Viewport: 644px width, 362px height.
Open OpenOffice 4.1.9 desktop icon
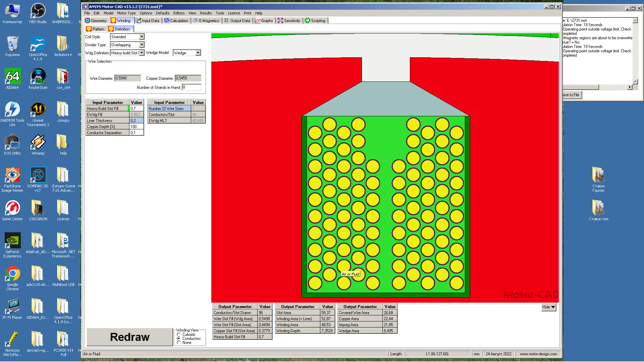pos(38,49)
